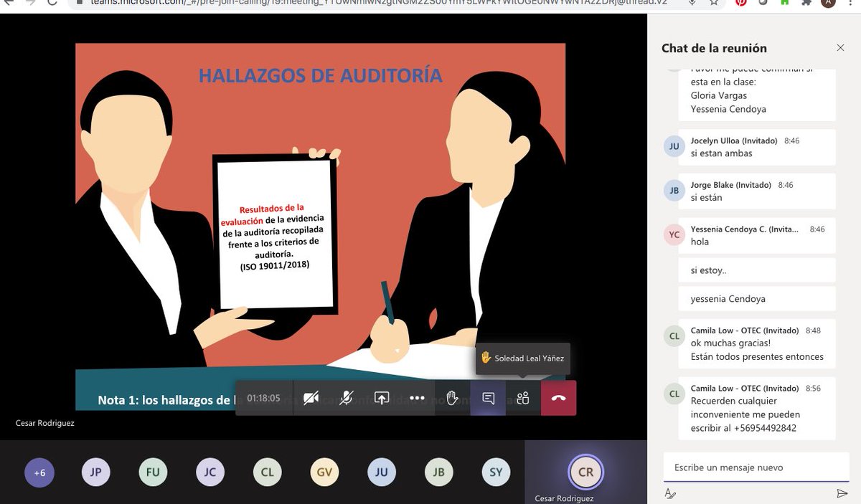Screen dimensions: 861x504
Task: Open the share screen tray
Action: point(382,398)
